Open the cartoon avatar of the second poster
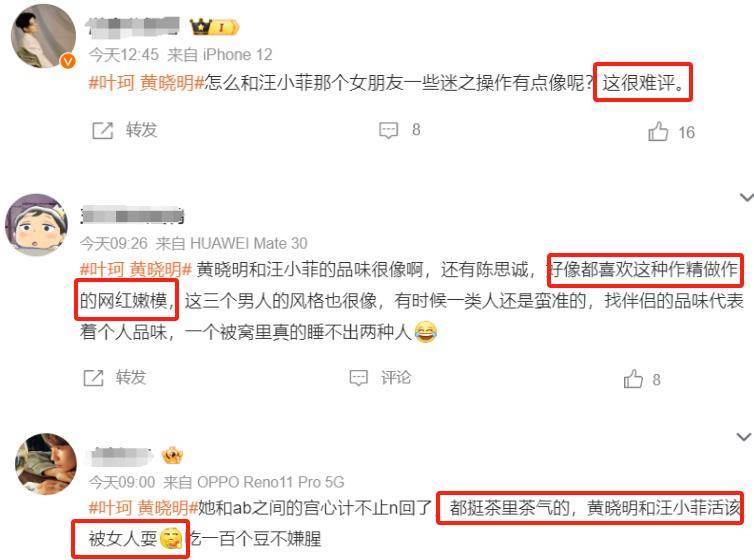Viewport: 754px width, 560px height. (x=36, y=225)
